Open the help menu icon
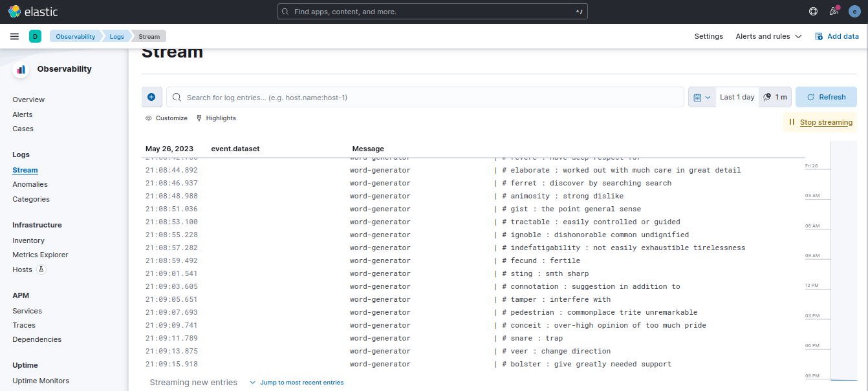The height and width of the screenshot is (391, 868). coord(813,12)
